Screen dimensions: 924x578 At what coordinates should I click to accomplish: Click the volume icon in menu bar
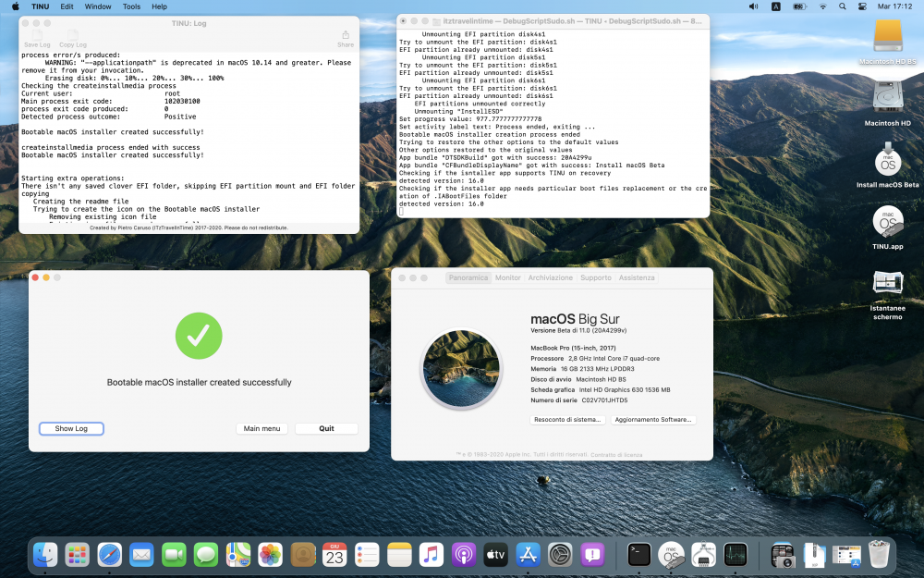point(753,6)
